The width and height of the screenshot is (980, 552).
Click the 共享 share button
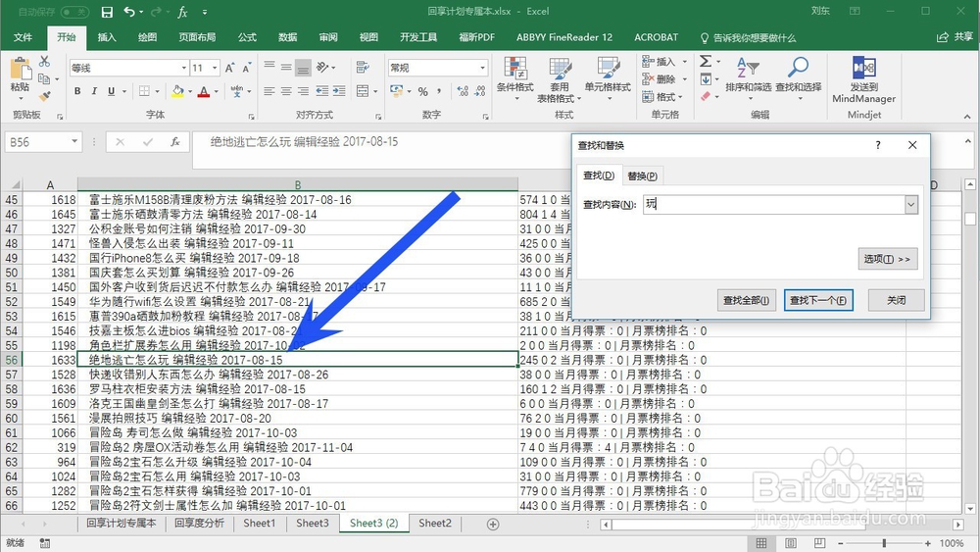pyautogui.click(x=955, y=37)
